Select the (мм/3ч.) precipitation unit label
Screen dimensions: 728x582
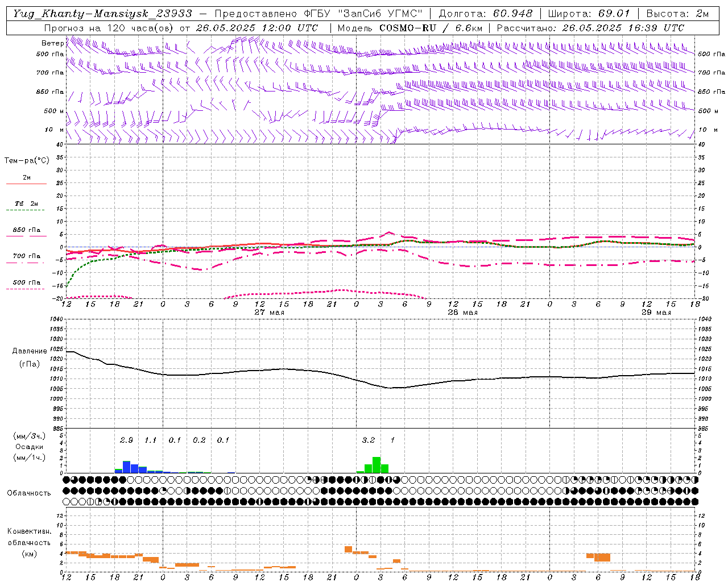[x=29, y=436]
